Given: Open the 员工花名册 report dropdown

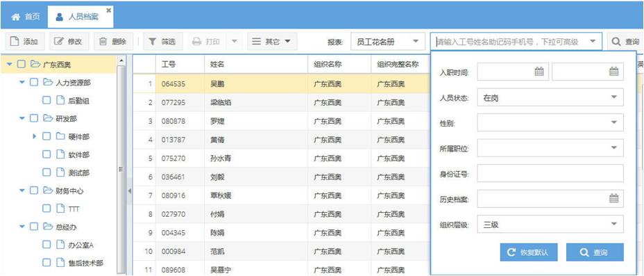Looking at the screenshot, I should point(388,42).
